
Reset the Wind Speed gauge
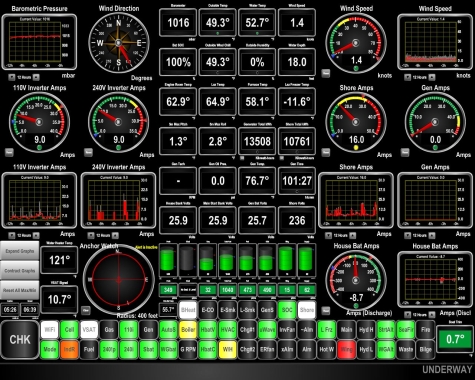click(x=326, y=73)
